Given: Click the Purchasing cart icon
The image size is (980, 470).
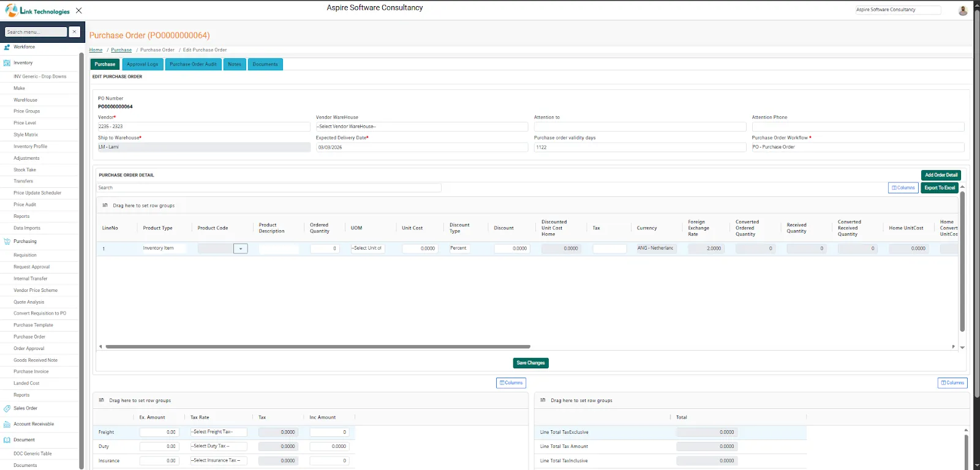Looking at the screenshot, I should point(7,242).
